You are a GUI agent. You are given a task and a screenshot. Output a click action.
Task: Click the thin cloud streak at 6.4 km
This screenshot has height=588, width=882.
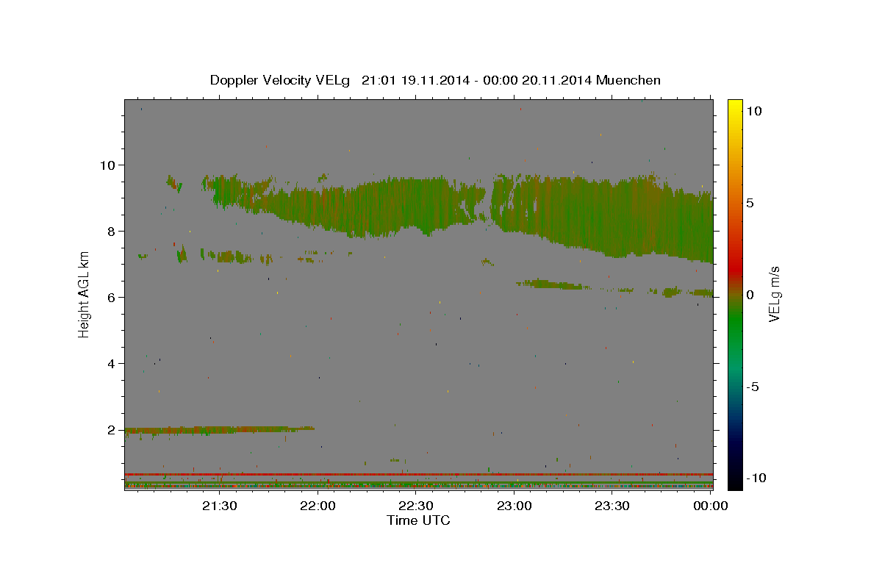tap(553, 284)
